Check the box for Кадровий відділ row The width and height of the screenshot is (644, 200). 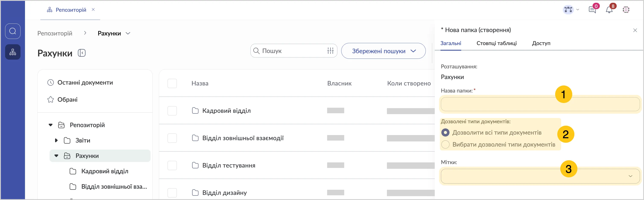point(172,111)
